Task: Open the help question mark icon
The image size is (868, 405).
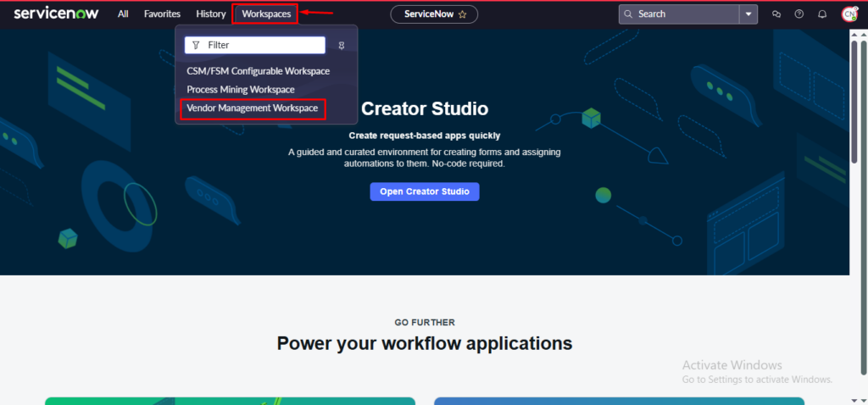Action: coord(798,14)
